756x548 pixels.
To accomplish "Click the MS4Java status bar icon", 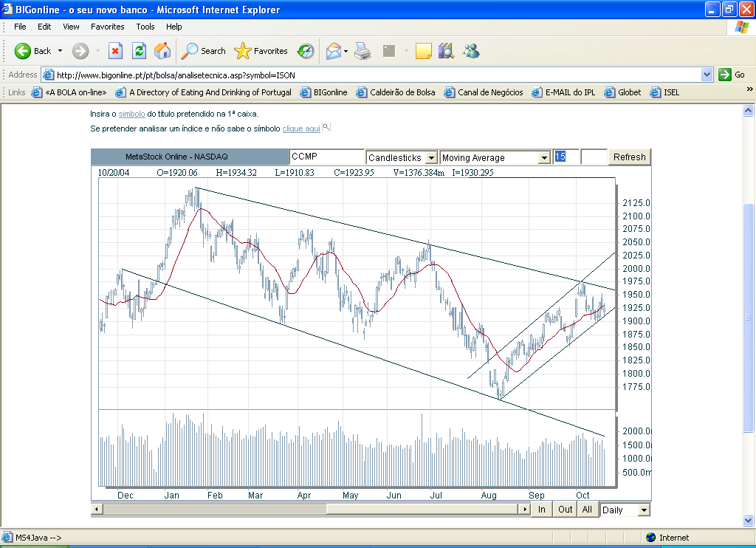I will pyautogui.click(x=7, y=537).
